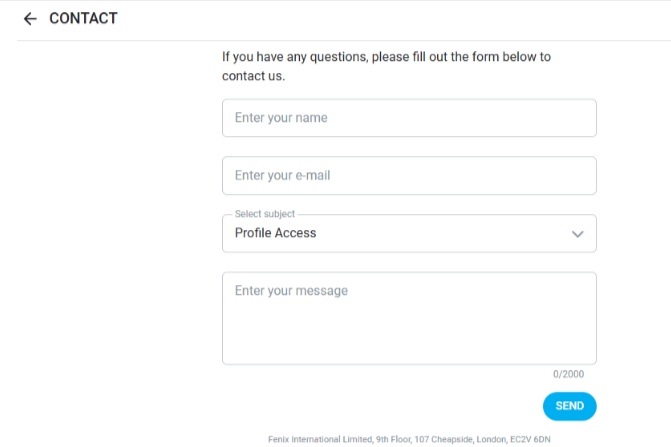Click the 'Enter your name' placeholder text

[x=281, y=118]
